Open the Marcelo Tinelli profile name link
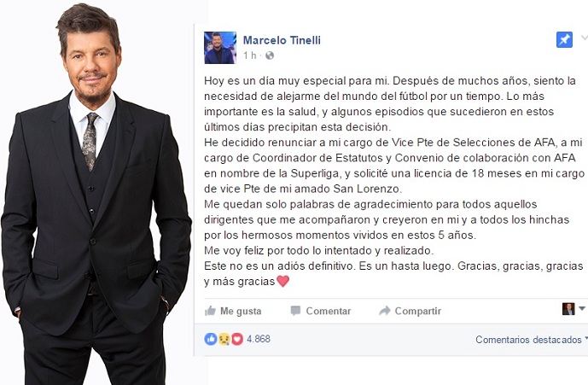 (x=282, y=40)
